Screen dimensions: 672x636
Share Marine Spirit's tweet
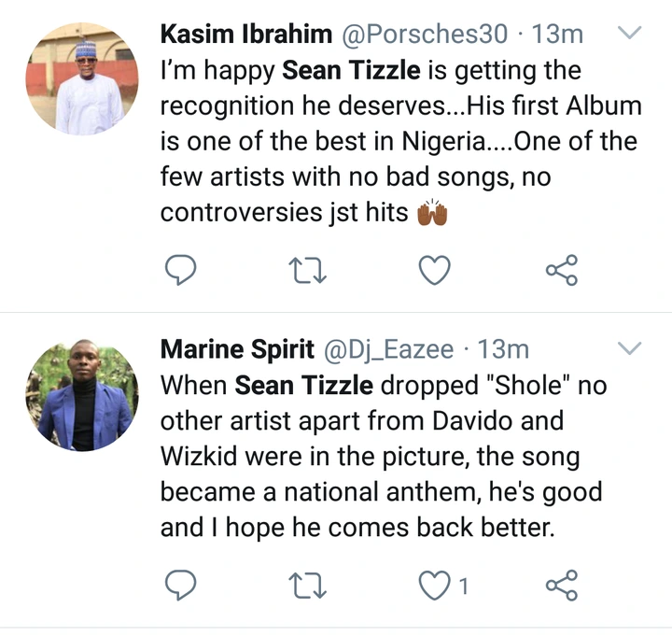561,586
